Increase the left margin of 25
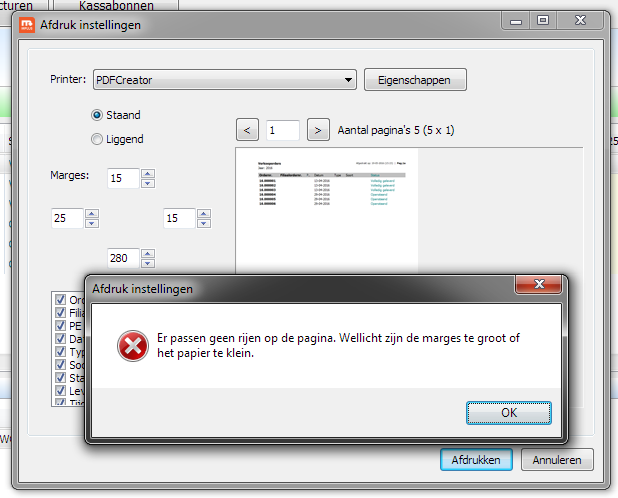Screen dimensions: 618x498 point(92,214)
